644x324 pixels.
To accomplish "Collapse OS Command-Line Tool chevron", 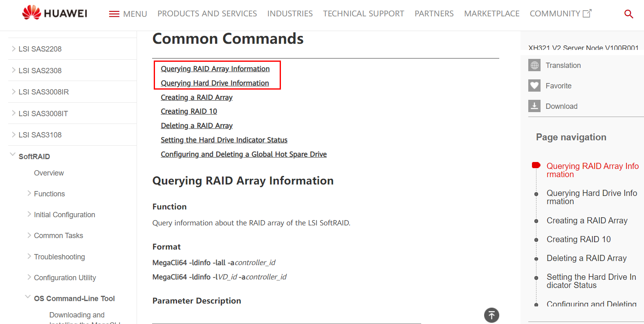I will (x=28, y=297).
